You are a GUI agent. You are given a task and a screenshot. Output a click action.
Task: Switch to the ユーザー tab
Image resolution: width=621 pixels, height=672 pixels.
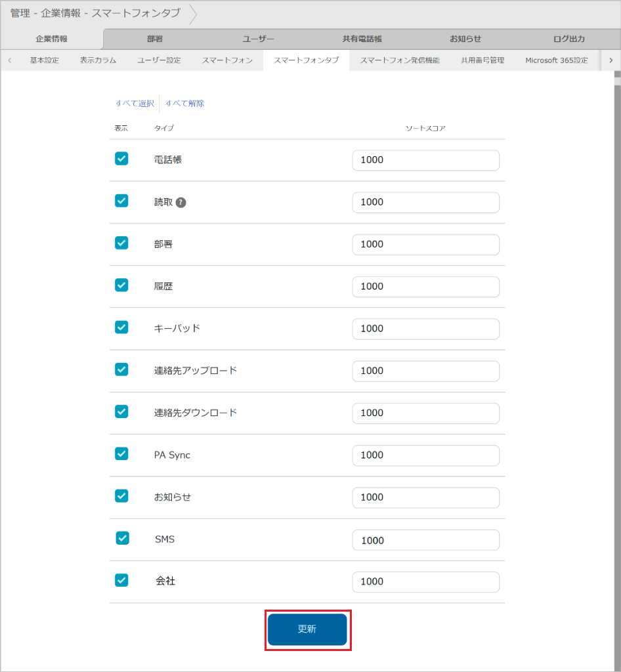coord(258,39)
